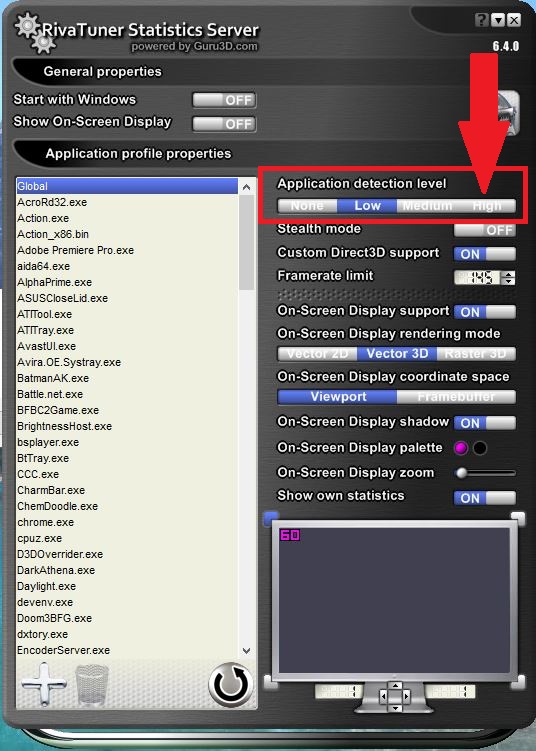Select AlphaPrime.exe profile
The width and height of the screenshot is (536, 751).
tap(127, 282)
